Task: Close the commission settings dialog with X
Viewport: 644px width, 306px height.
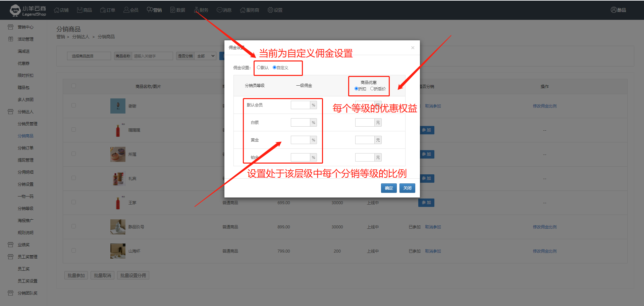Action: tap(413, 48)
